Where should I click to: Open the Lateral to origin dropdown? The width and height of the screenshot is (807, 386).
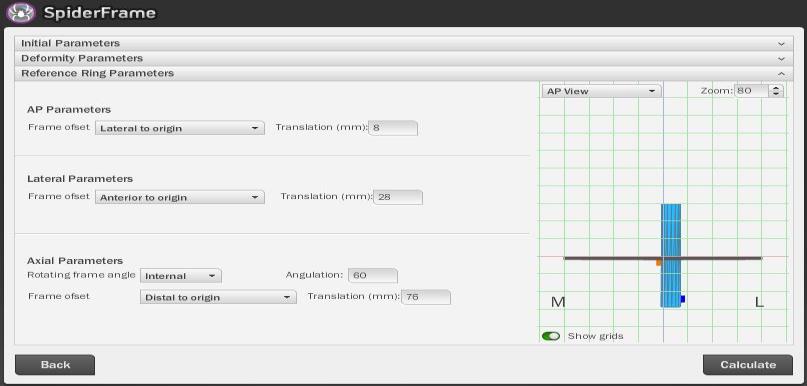[x=180, y=128]
